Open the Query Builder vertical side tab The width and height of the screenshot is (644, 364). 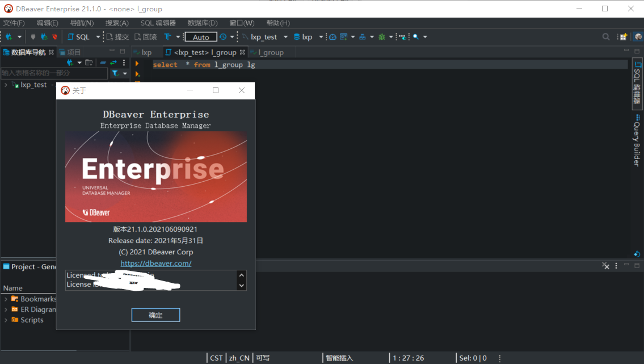637,140
